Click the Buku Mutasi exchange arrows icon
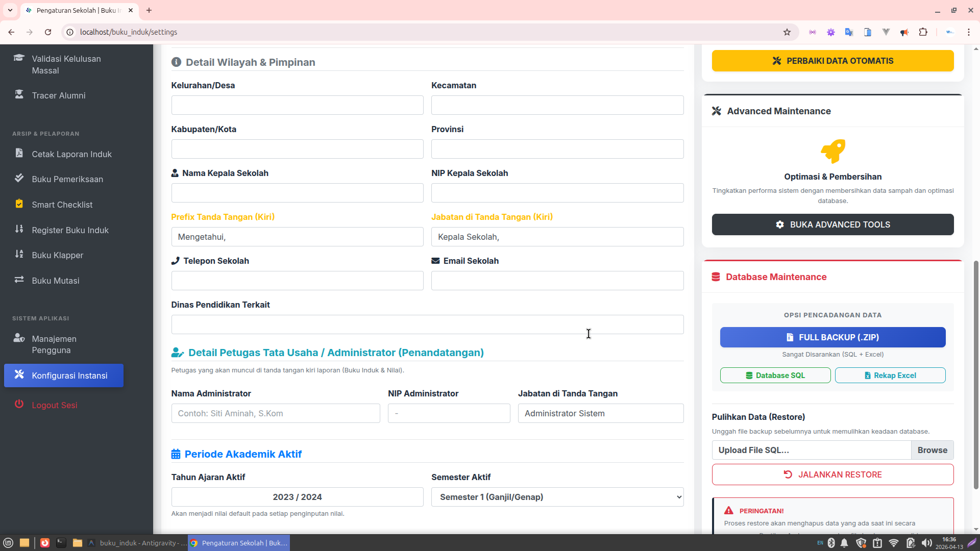980x551 pixels. pyautogui.click(x=19, y=280)
